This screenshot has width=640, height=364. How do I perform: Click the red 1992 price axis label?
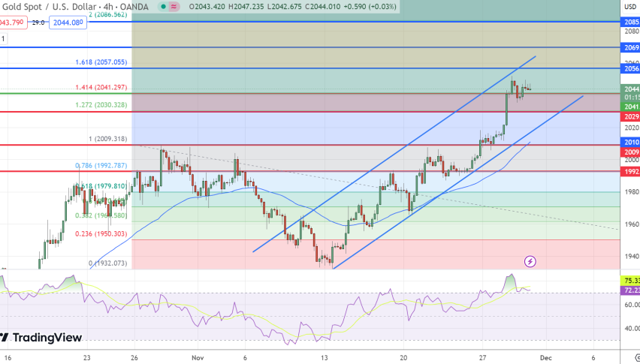(x=631, y=172)
